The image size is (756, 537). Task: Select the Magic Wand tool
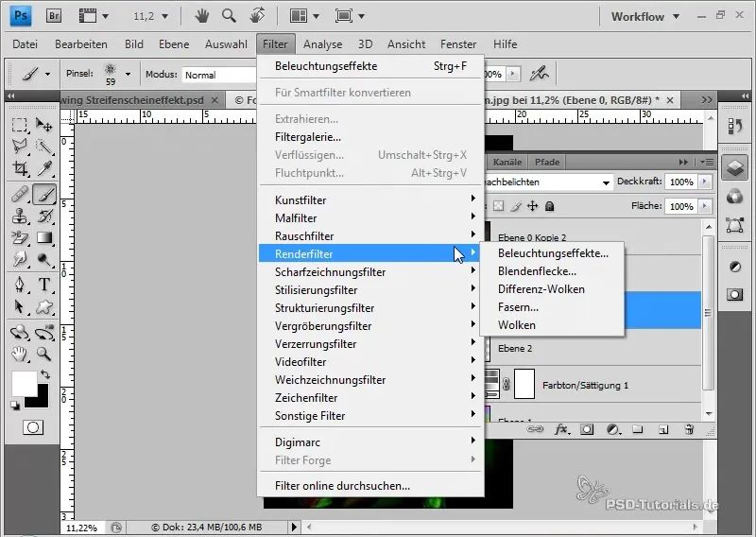point(44,147)
